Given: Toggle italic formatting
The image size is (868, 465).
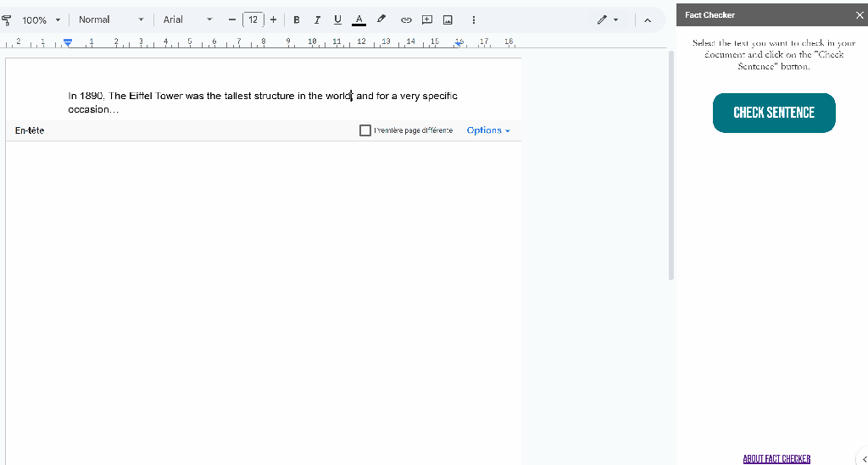Looking at the screenshot, I should [x=317, y=19].
